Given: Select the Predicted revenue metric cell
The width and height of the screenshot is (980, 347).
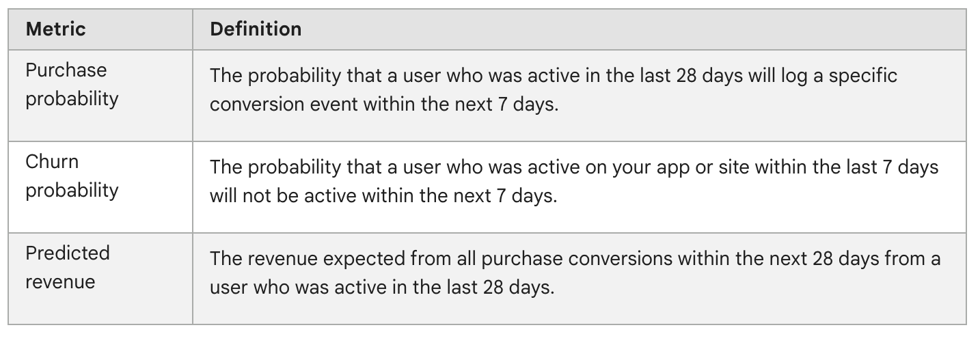Looking at the screenshot, I should (x=100, y=278).
